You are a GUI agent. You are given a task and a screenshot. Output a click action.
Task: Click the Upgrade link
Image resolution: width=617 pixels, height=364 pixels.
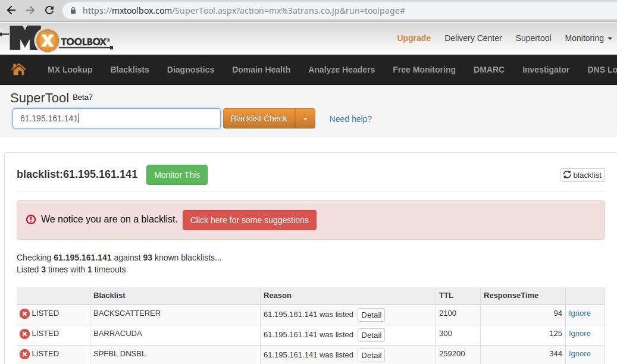click(414, 38)
